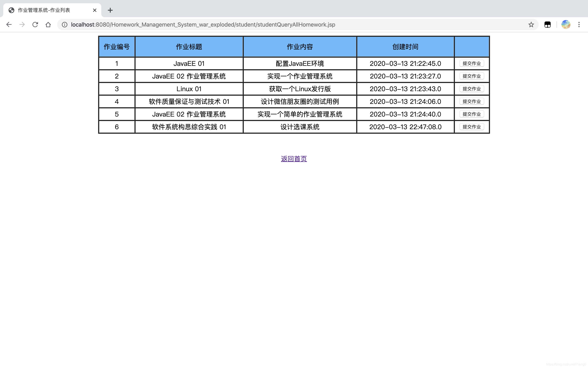
Task: Click the 2020-03-13 21:23:27.0 timestamp
Action: coord(405,76)
